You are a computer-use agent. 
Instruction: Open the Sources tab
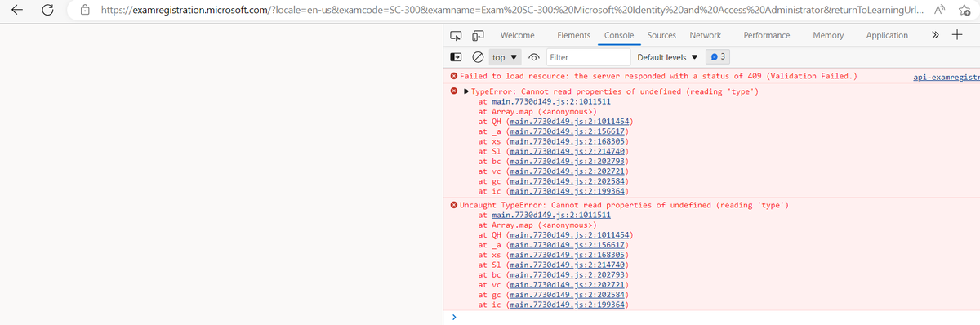coord(661,35)
